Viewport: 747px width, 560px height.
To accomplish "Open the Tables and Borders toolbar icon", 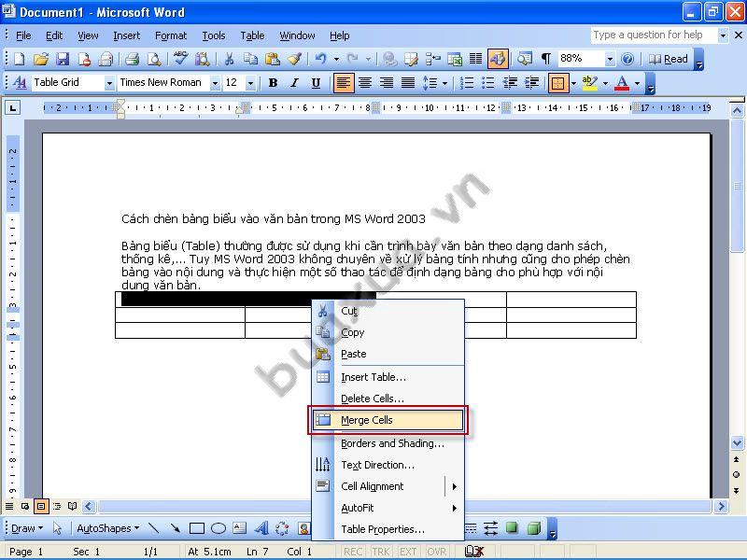I will coord(411,59).
